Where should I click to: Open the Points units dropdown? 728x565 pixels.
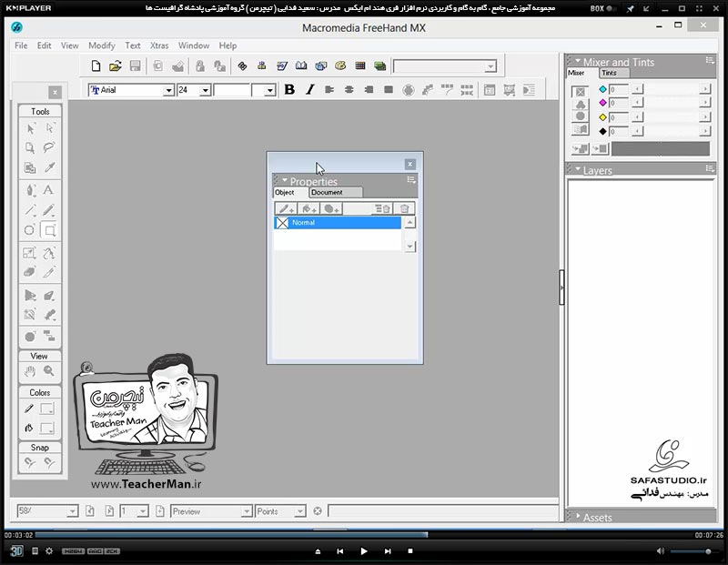coord(300,511)
